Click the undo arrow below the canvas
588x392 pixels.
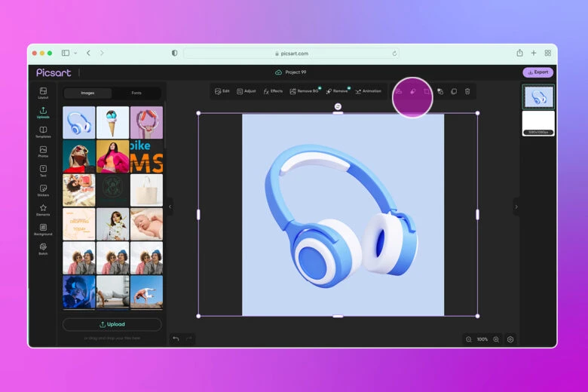click(x=176, y=338)
